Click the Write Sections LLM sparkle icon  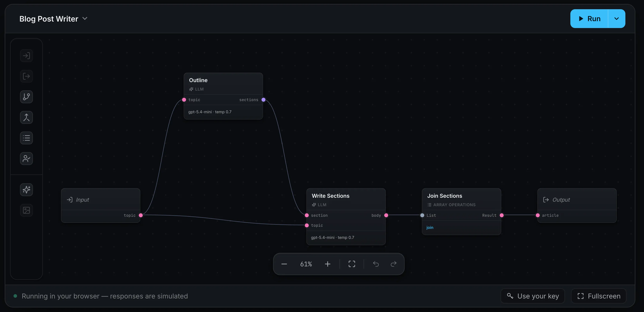pos(314,205)
